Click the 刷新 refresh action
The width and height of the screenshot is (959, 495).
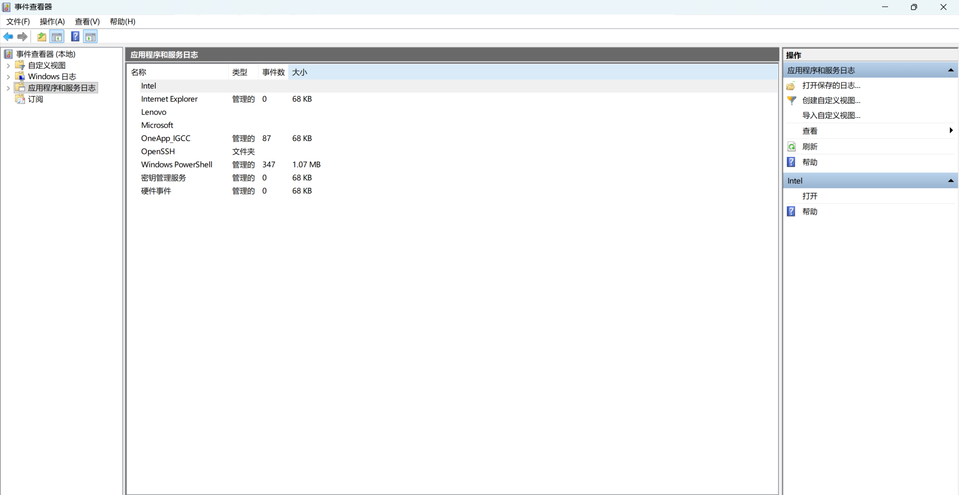click(x=810, y=147)
